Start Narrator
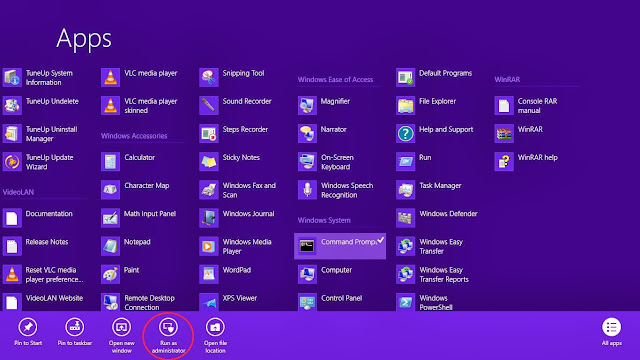The image size is (640, 360). pos(323,134)
